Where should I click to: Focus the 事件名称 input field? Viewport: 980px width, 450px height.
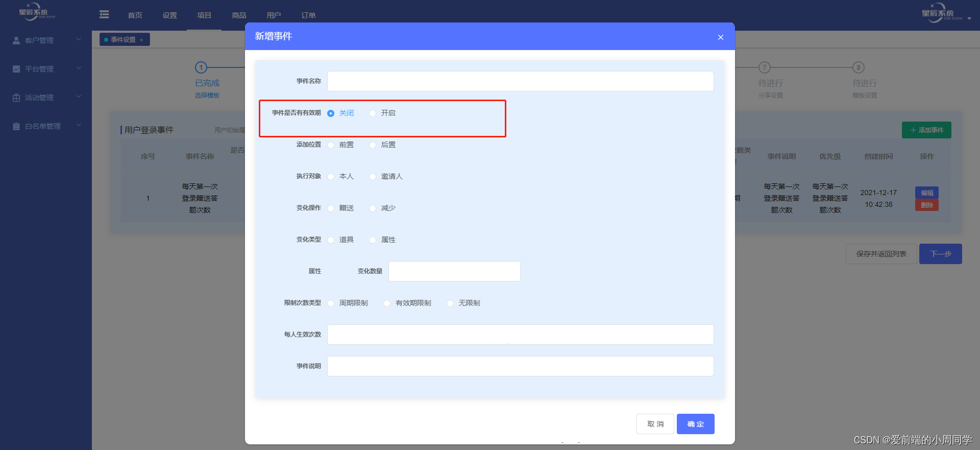[521, 81]
